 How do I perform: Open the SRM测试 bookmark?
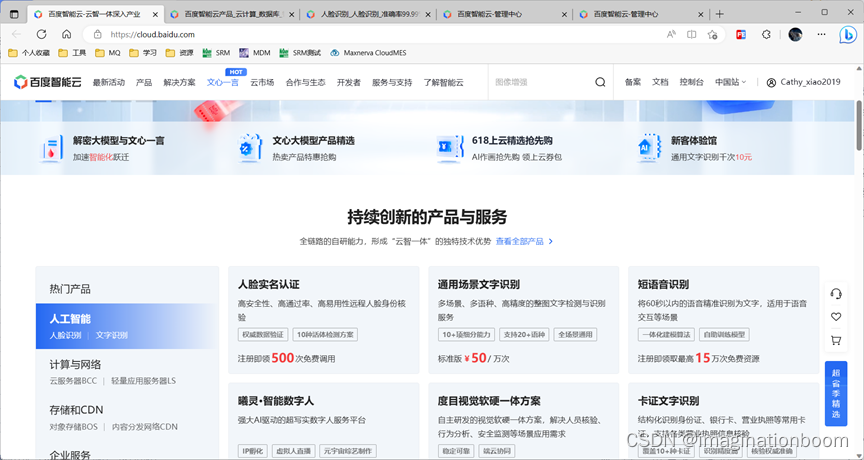point(300,53)
